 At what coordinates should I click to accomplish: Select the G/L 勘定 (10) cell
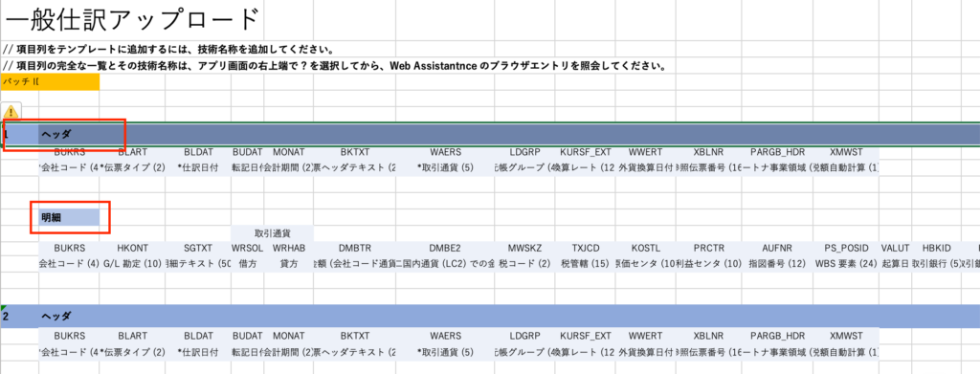tap(132, 263)
